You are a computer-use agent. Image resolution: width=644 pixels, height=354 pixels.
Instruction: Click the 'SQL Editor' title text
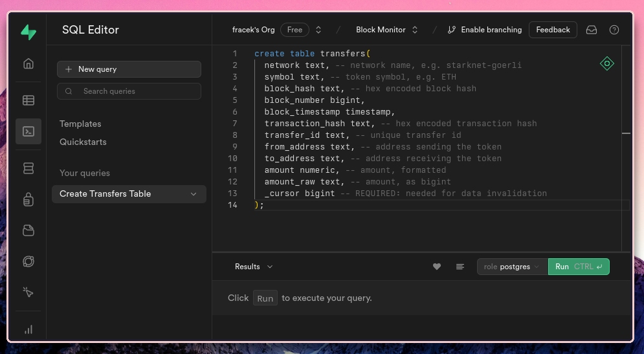tap(91, 30)
